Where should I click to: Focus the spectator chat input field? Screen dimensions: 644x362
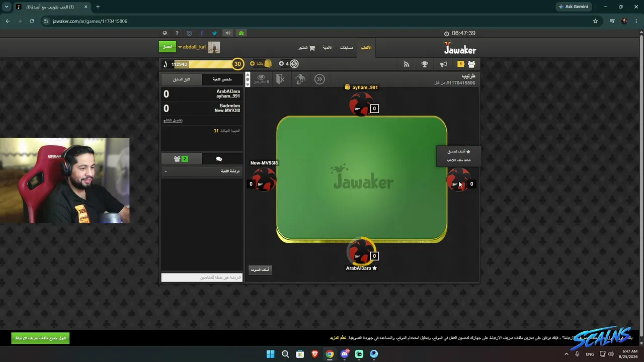click(x=202, y=278)
